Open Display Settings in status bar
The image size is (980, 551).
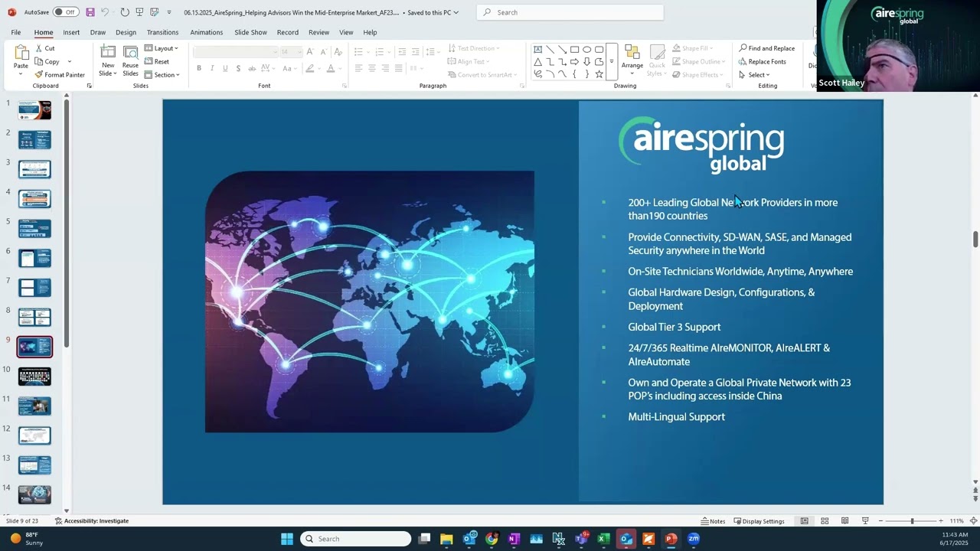tap(759, 521)
